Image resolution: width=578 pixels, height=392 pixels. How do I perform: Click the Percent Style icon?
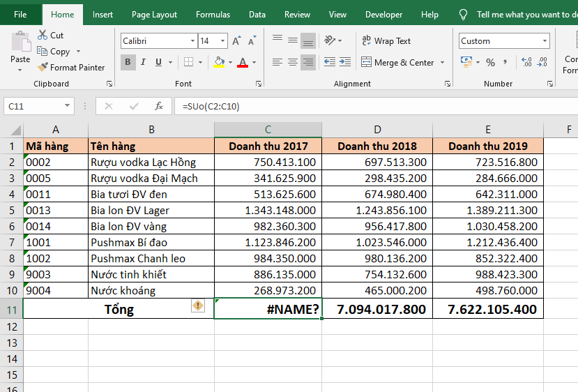pyautogui.click(x=490, y=63)
